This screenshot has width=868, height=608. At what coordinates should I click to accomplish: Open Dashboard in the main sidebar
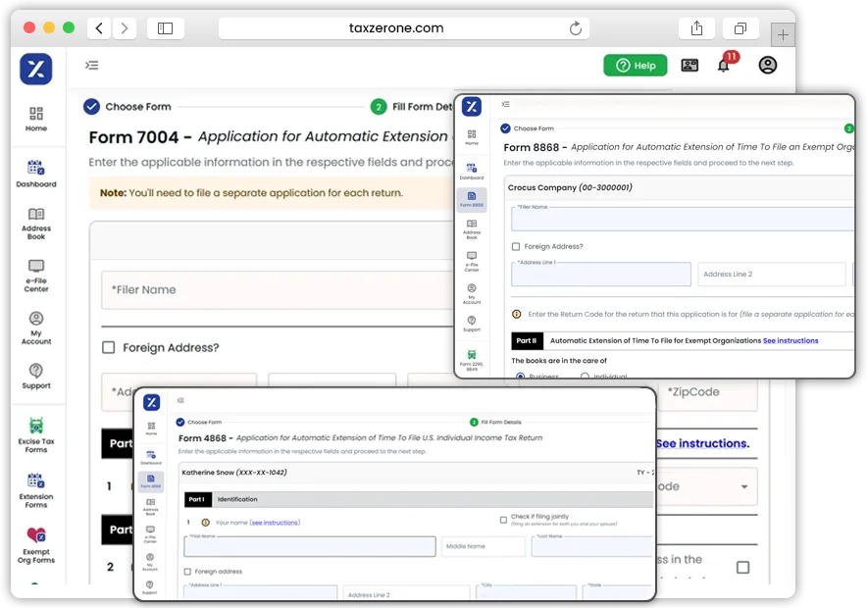click(36, 173)
